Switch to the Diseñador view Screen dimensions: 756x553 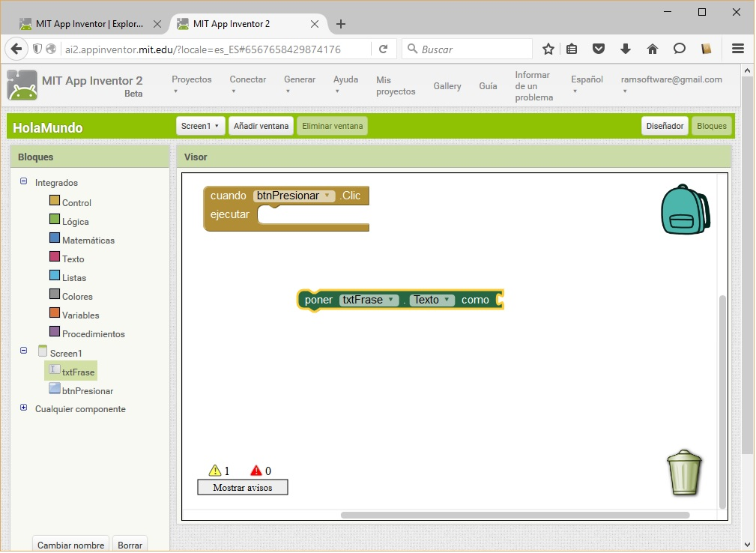[x=665, y=126]
